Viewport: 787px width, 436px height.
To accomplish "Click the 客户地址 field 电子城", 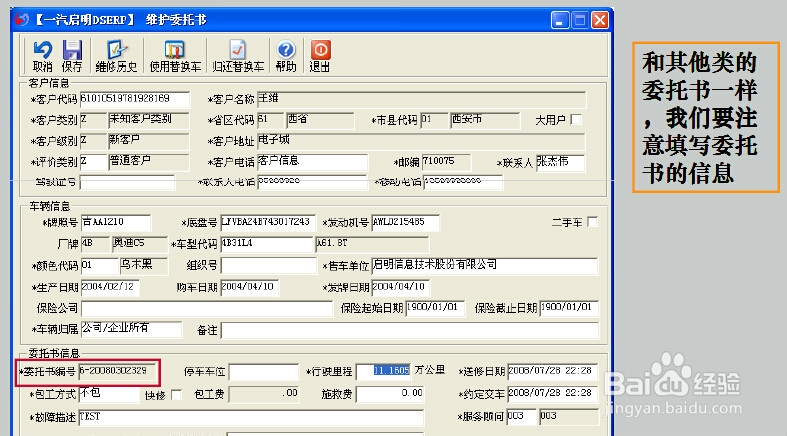I will [x=421, y=141].
